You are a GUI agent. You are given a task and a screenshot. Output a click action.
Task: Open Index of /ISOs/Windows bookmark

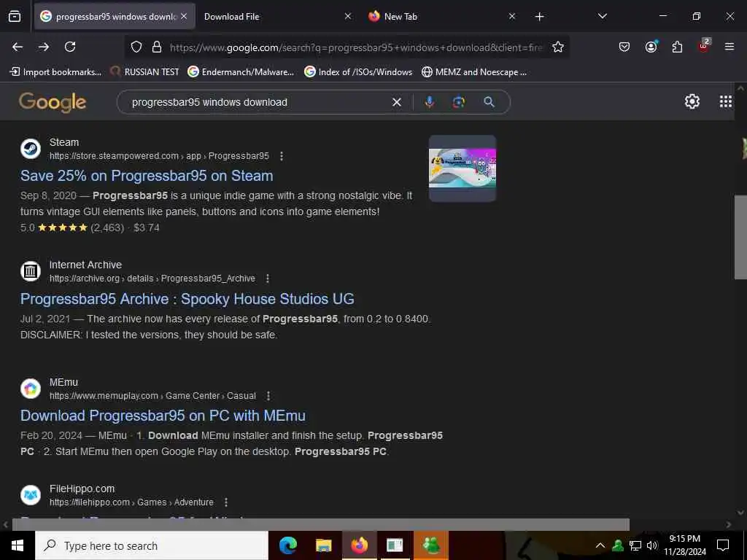pyautogui.click(x=358, y=72)
